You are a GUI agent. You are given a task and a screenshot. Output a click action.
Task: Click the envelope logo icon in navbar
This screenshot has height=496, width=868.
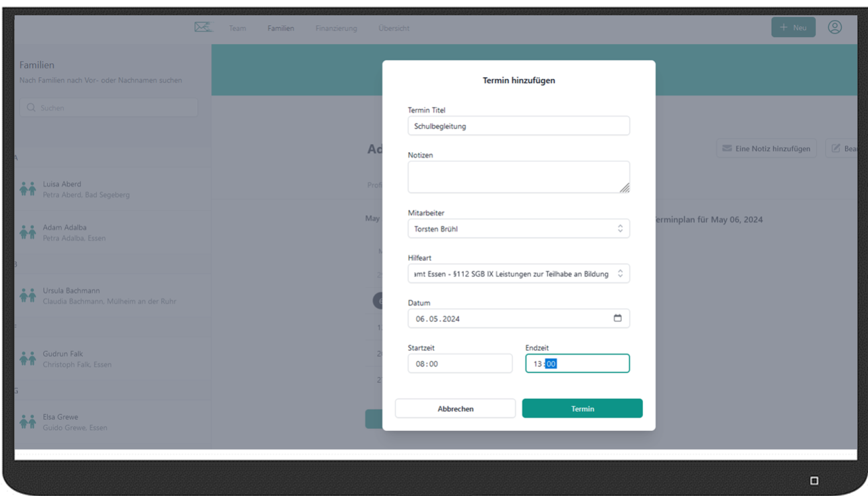pos(203,27)
